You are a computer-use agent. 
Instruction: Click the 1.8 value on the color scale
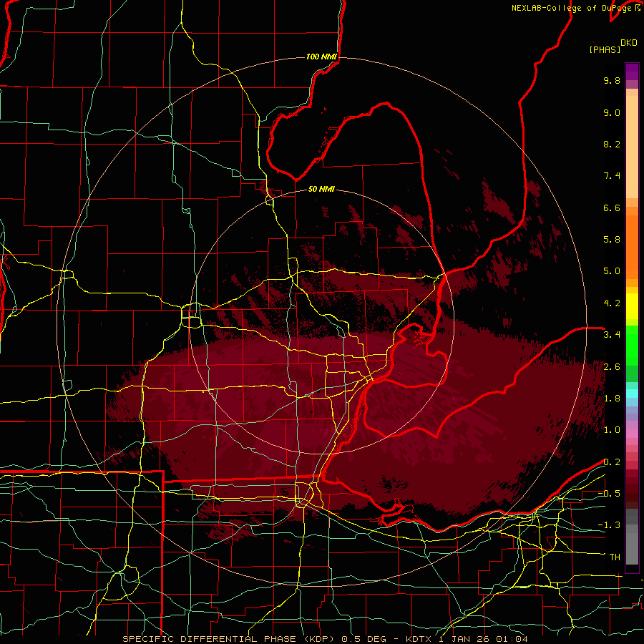pyautogui.click(x=612, y=399)
